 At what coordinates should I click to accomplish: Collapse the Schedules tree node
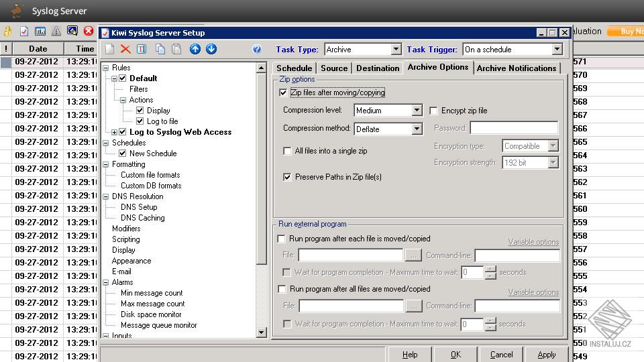coord(105,143)
